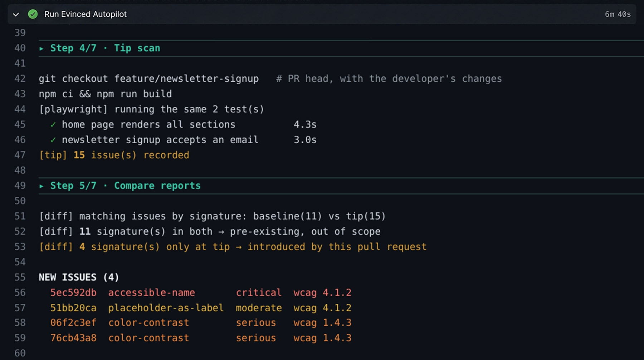Click the home page renders all sections test
Image resolution: width=644 pixels, height=360 pixels.
pyautogui.click(x=148, y=124)
